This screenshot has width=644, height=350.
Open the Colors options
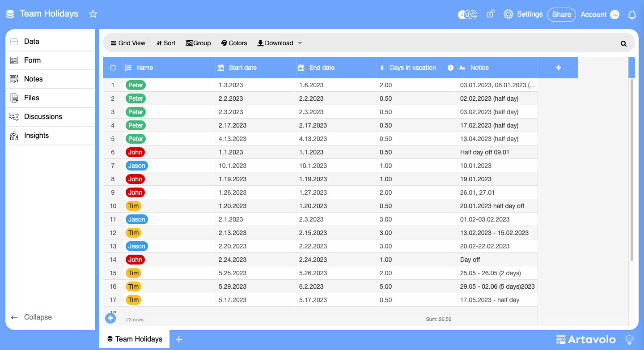(x=234, y=43)
